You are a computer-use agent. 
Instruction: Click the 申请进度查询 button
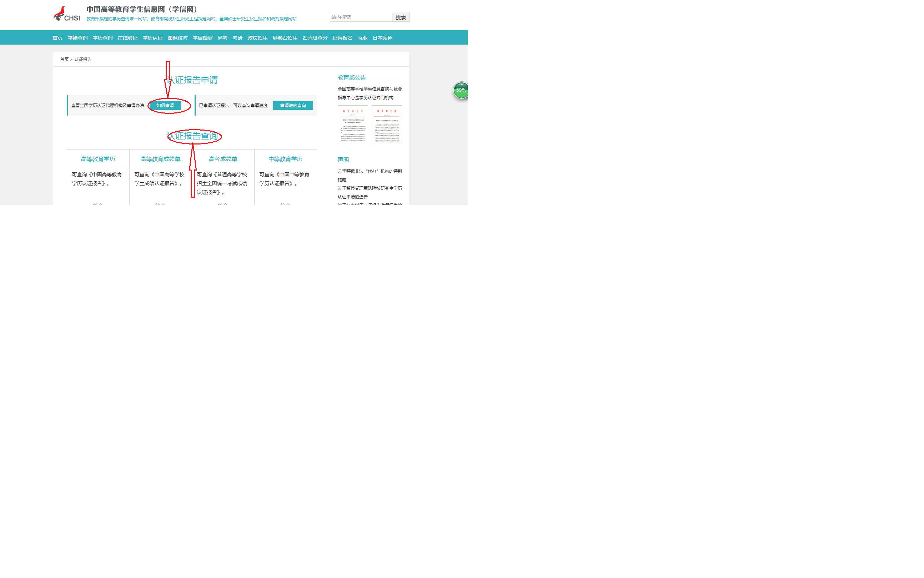click(292, 106)
